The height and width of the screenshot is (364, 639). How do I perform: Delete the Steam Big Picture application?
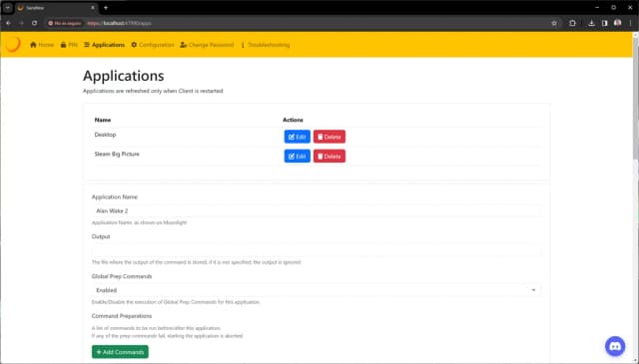pyautogui.click(x=329, y=157)
